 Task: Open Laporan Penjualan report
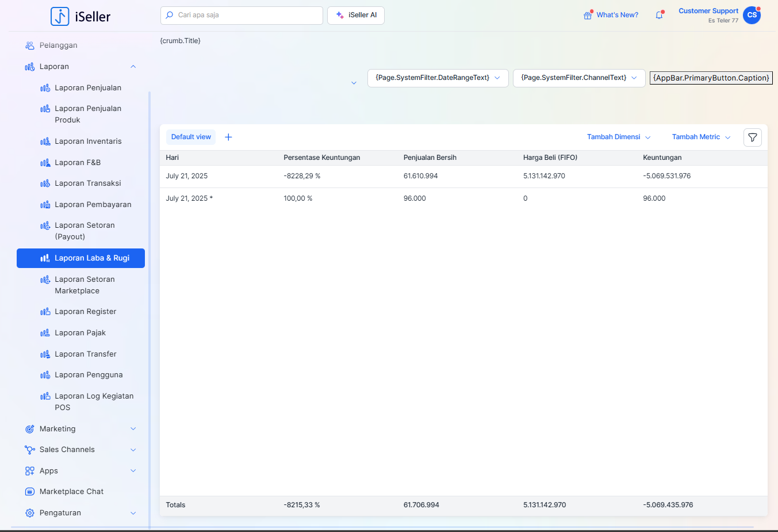(87, 88)
